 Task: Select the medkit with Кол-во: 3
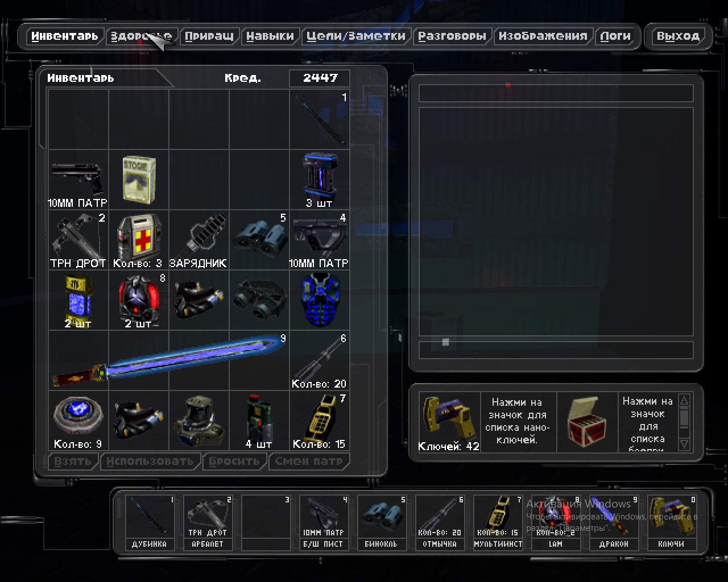(139, 240)
